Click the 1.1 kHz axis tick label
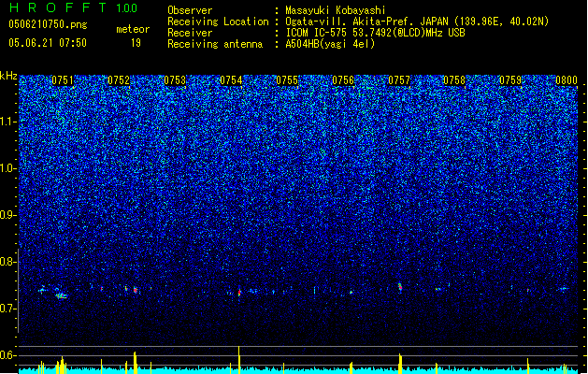The height and width of the screenshot is (374, 588). 8,122
